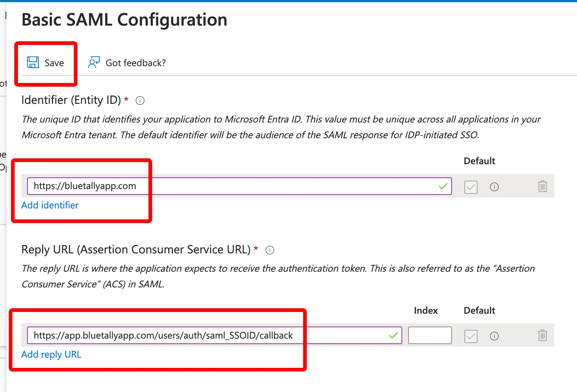Click the Save button label
The height and width of the screenshot is (392, 577).
click(x=54, y=63)
